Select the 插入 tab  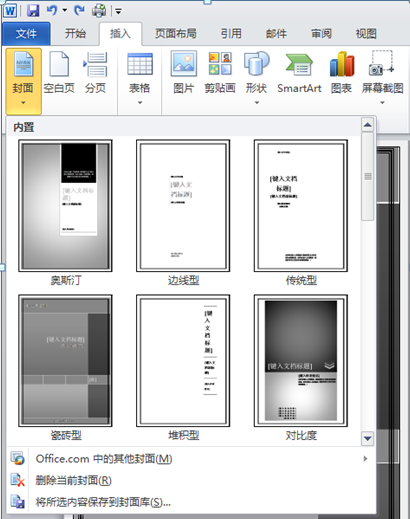tap(120, 34)
